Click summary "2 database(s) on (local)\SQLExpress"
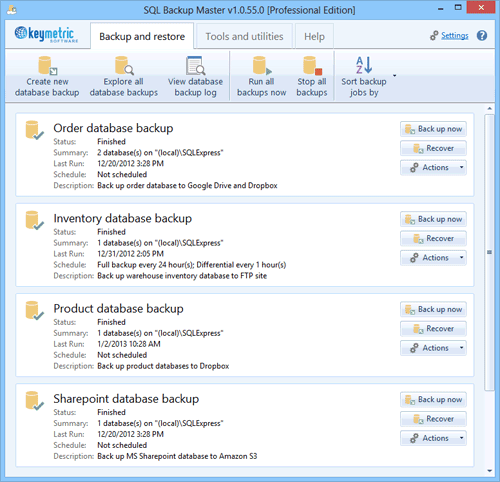The width and height of the screenshot is (500, 482). click(160, 153)
